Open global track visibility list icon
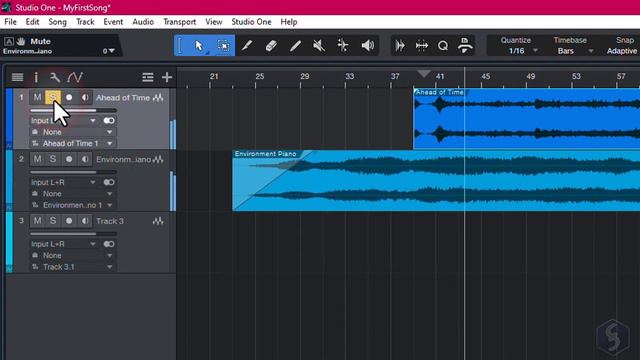 148,77
